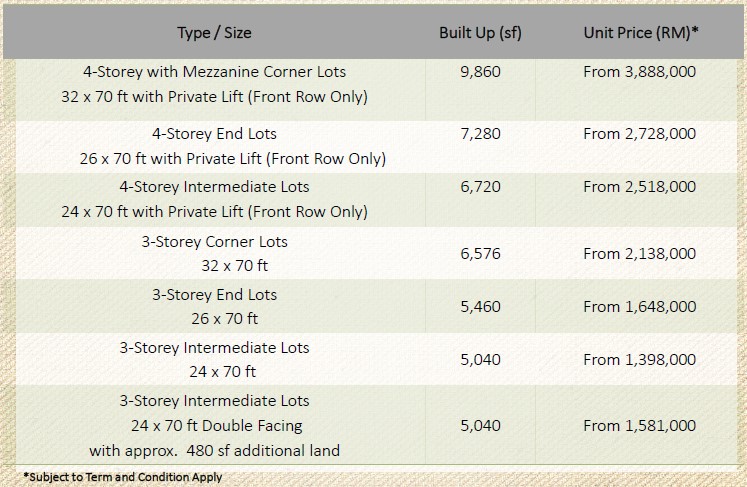Click the Subject to Term and Condition footnote
Viewport: 747px width, 487px height.
(123, 477)
